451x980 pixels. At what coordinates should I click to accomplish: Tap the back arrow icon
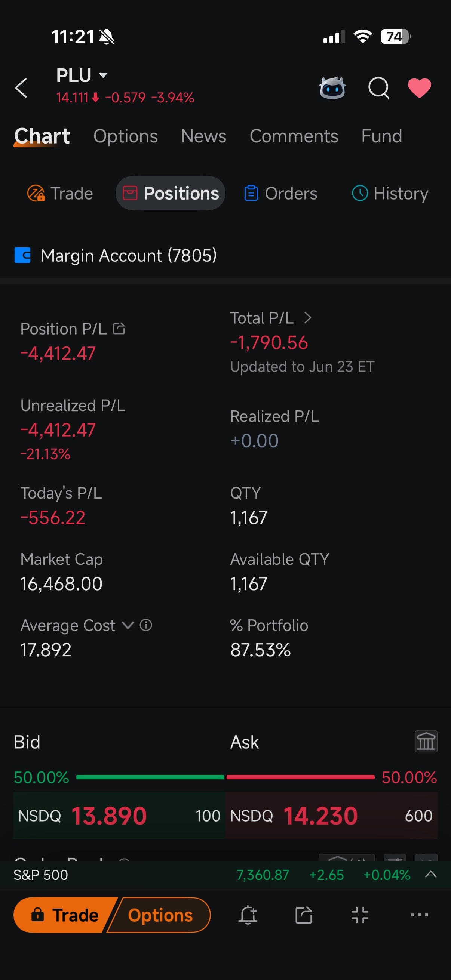point(21,88)
